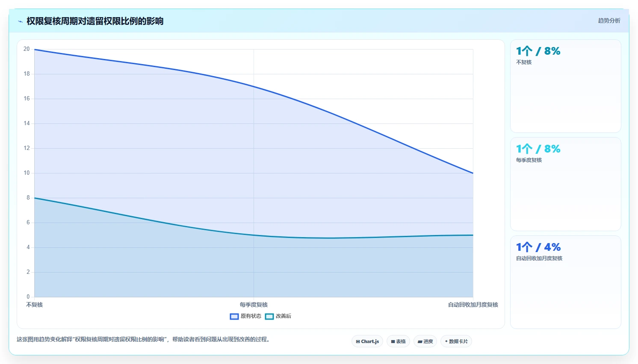Click the 不复核 x-axis label
Image resolution: width=638 pixels, height=364 pixels.
pyautogui.click(x=34, y=305)
